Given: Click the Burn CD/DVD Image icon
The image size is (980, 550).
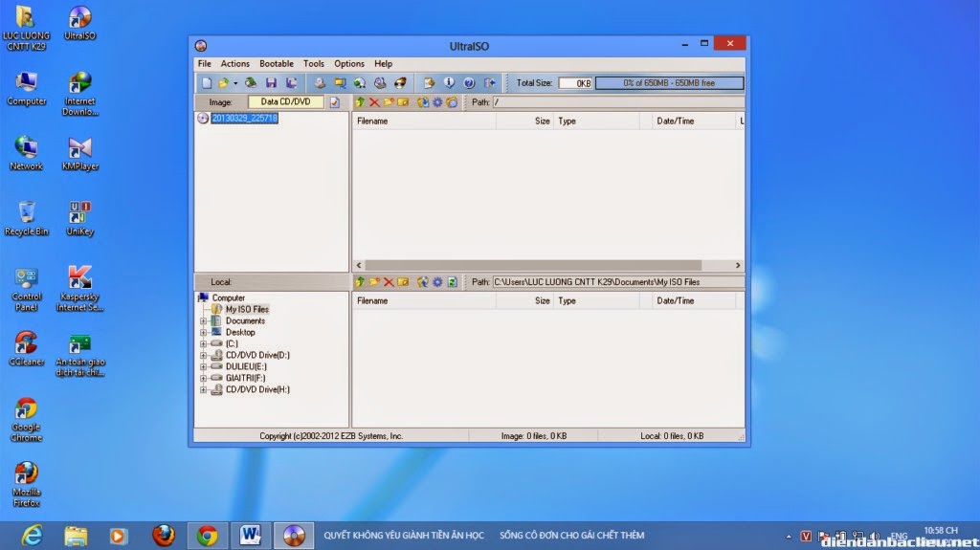Looking at the screenshot, I should coord(400,82).
